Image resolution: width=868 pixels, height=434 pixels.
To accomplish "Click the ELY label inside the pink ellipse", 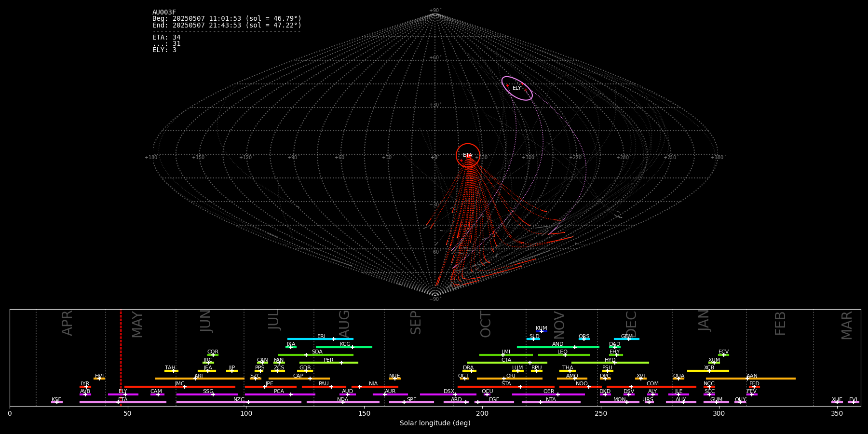I will coord(517,88).
